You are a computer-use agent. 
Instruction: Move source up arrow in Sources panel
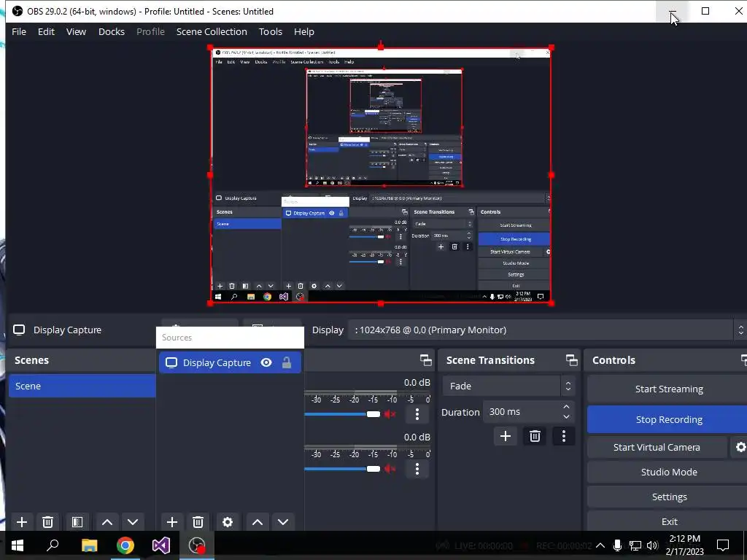[258, 522]
